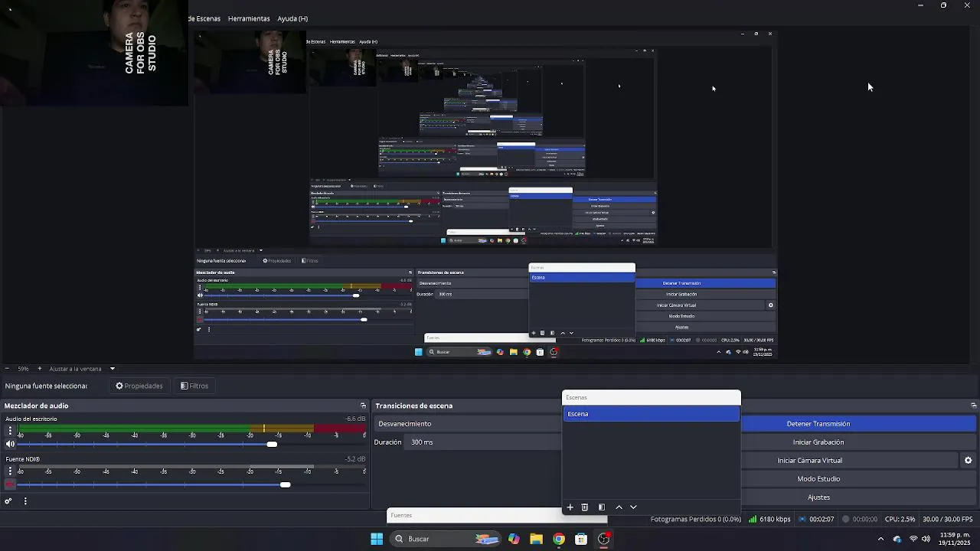Image resolution: width=980 pixels, height=551 pixels.
Task: Open the Herramientas menu
Action: 249,18
